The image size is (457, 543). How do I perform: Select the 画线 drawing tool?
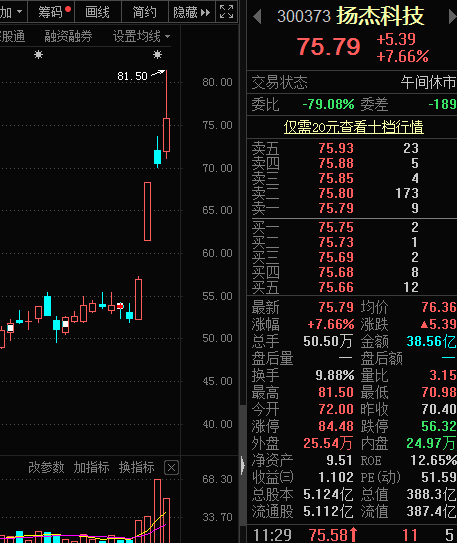point(98,12)
